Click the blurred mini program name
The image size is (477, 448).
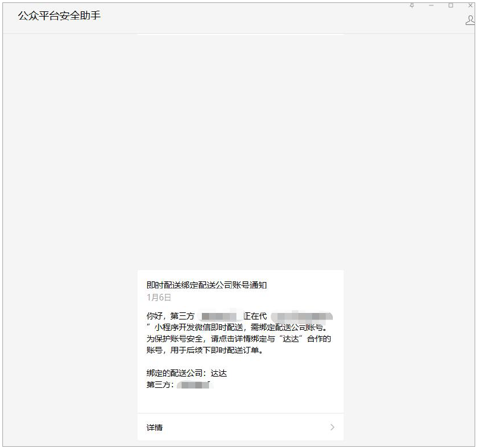pyautogui.click(x=302, y=315)
